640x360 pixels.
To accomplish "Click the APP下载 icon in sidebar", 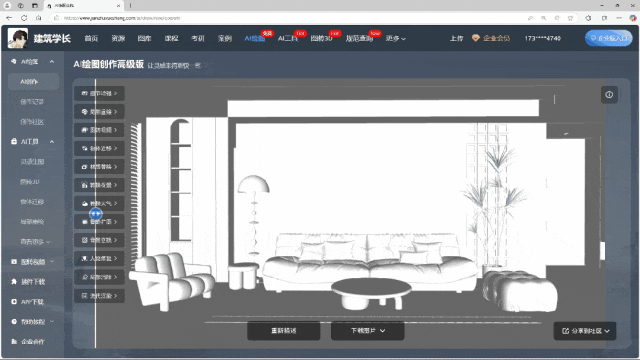I will (14, 302).
